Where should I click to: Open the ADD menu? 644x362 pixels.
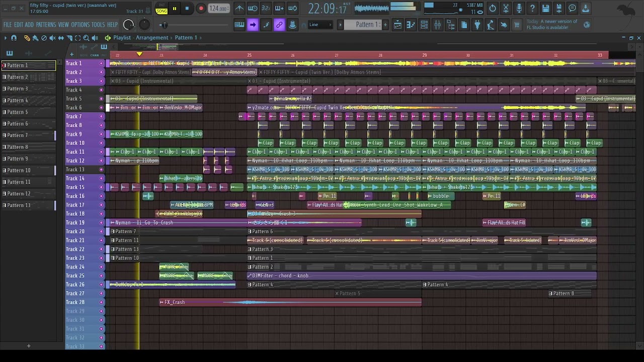pyautogui.click(x=29, y=25)
